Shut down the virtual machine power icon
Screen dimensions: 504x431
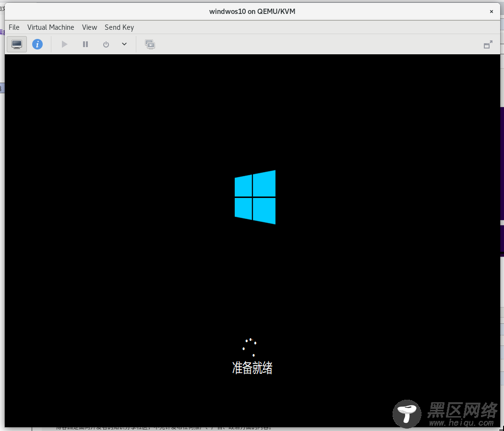[x=106, y=44]
